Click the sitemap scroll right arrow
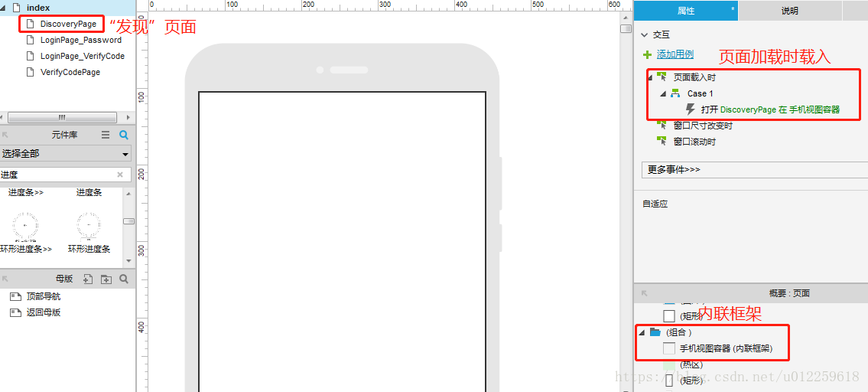 click(128, 118)
